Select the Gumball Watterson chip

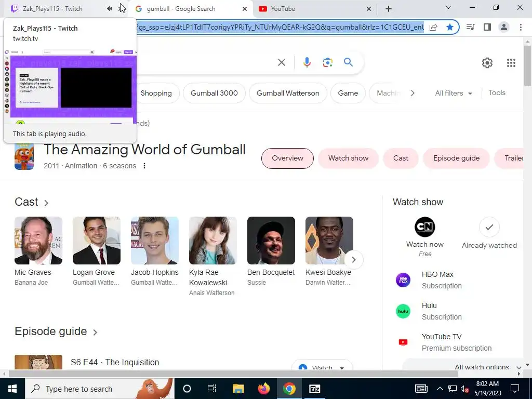coord(288,93)
